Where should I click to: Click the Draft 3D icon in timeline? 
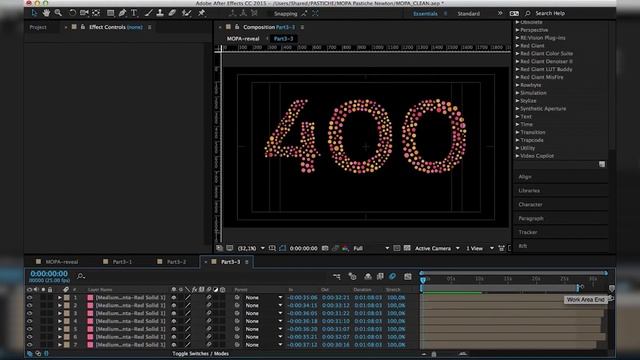coord(353,277)
